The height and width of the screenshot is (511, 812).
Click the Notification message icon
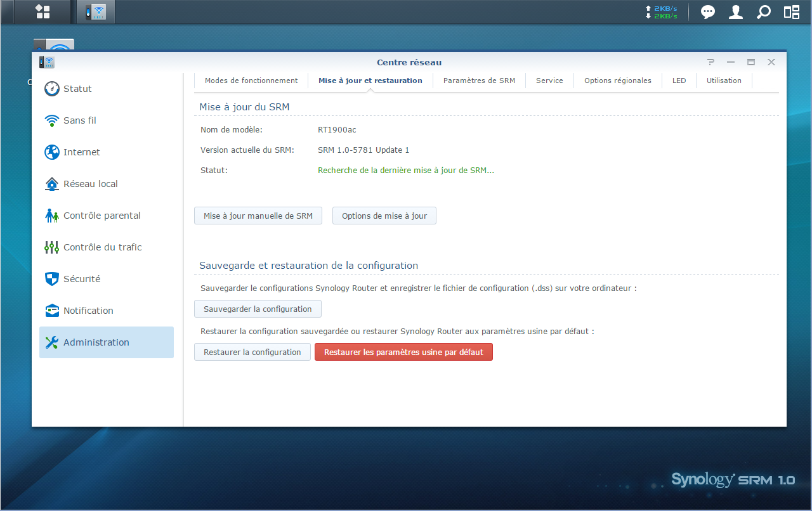coord(52,311)
